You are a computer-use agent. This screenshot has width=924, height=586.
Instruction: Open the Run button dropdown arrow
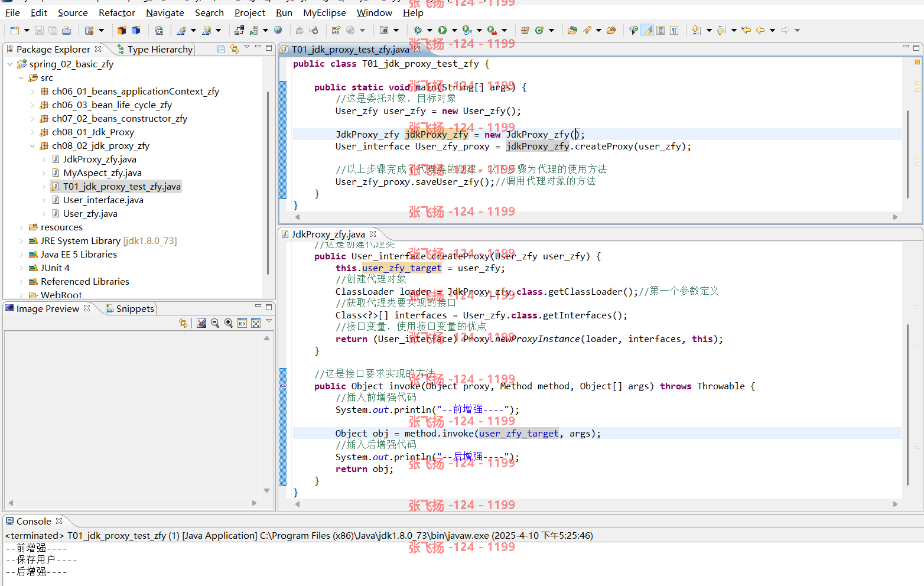pos(454,30)
